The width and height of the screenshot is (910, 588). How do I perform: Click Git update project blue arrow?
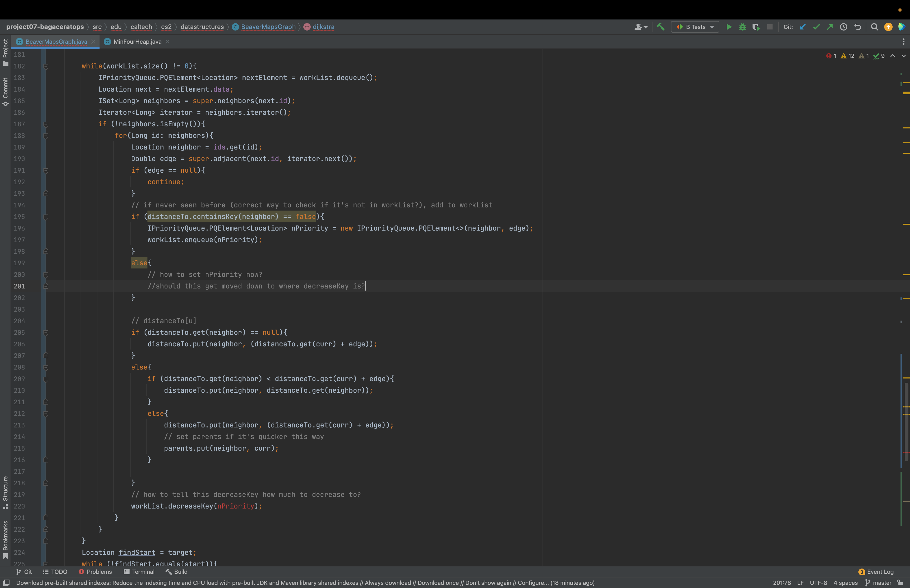802,27
